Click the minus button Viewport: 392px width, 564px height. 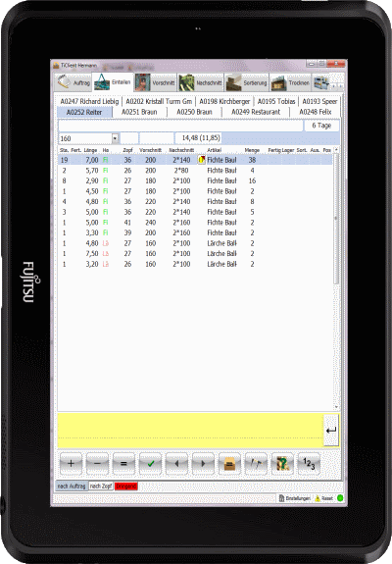[x=97, y=464]
